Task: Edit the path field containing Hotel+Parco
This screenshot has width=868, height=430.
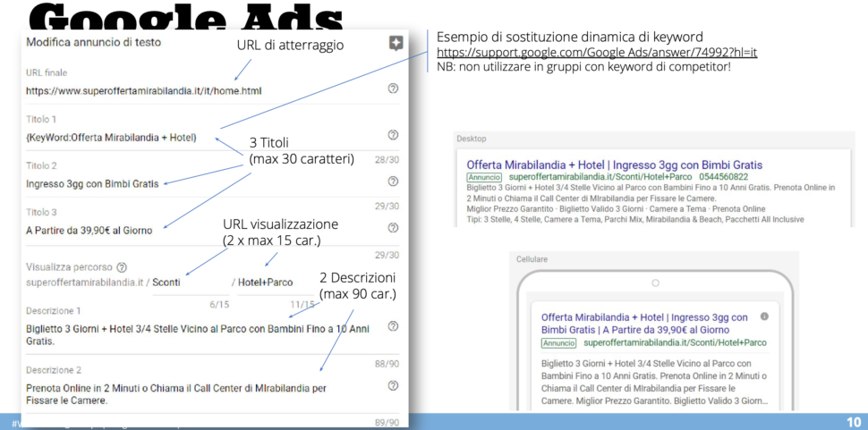Action: click(276, 282)
